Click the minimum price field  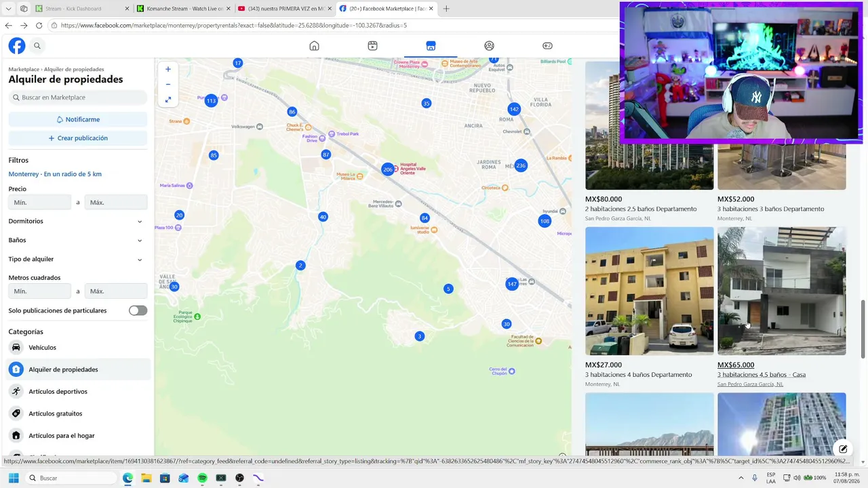click(x=40, y=202)
